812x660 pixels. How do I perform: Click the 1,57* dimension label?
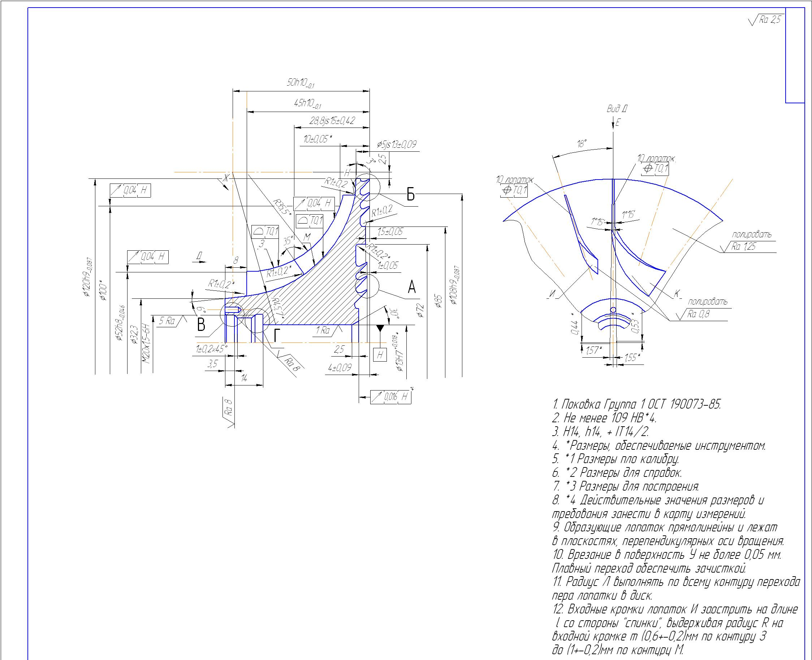(595, 349)
